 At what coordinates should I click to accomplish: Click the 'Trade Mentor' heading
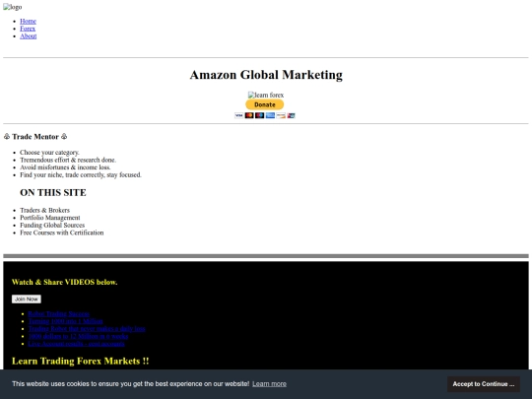(35, 137)
